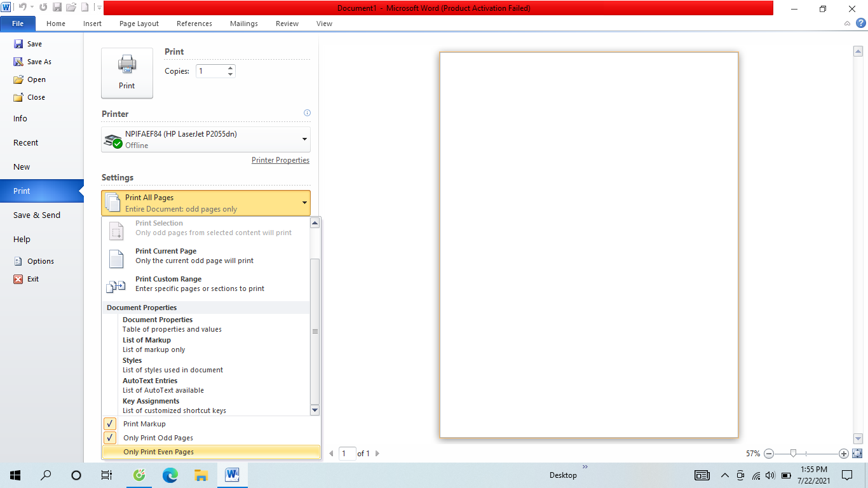Select Document Properties print option
868x488 pixels.
coord(206,325)
